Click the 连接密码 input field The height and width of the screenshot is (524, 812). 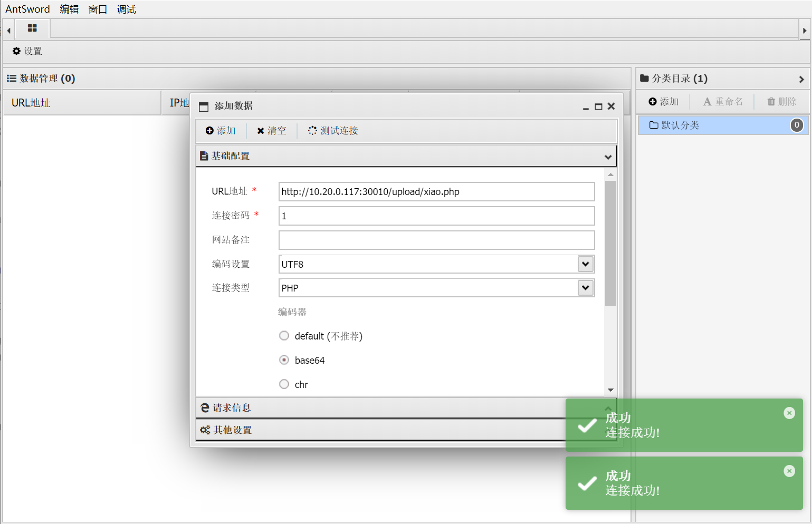[436, 216]
